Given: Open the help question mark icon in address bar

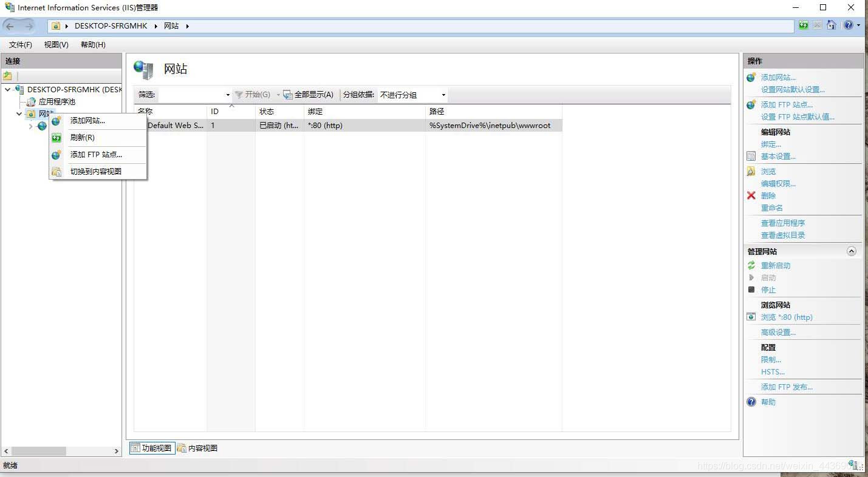Looking at the screenshot, I should (848, 25).
